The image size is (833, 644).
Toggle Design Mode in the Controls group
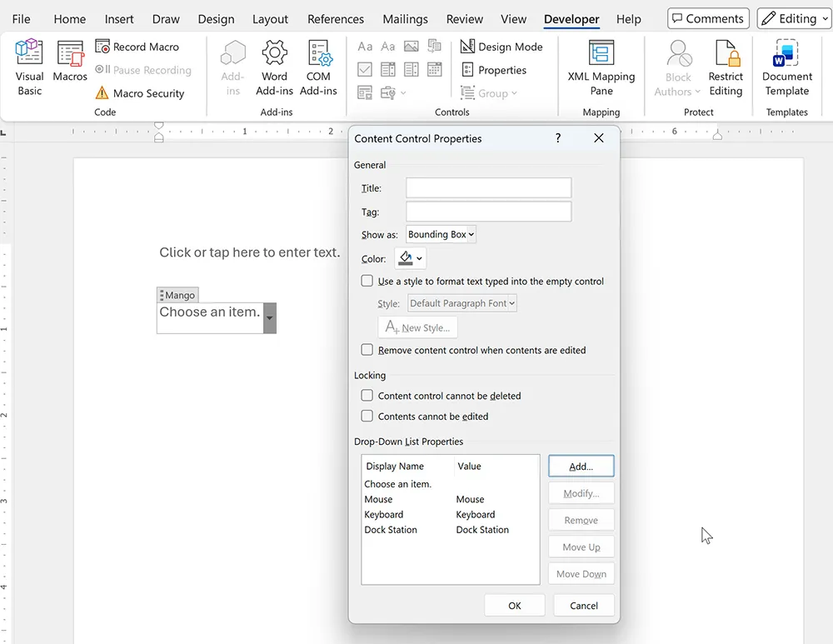click(501, 47)
